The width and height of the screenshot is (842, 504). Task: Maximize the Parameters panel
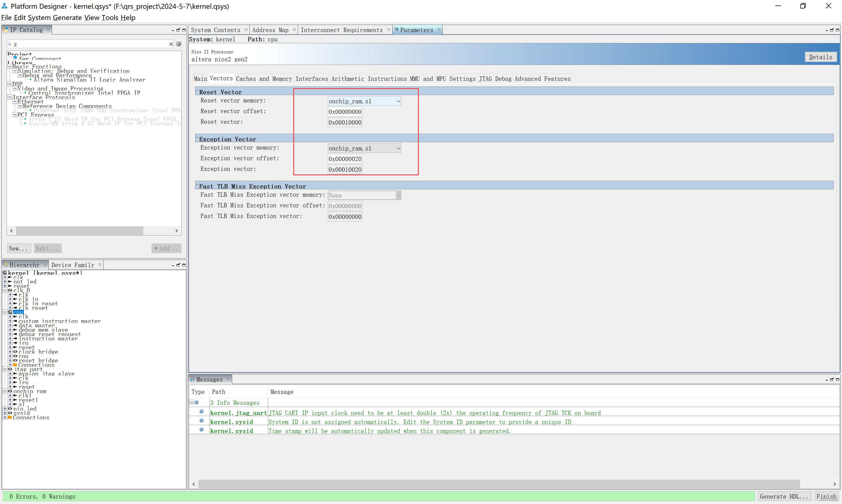click(x=838, y=30)
